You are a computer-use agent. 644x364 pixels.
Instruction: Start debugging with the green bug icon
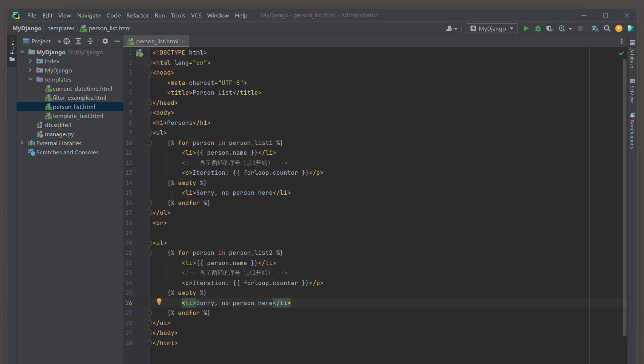pos(538,28)
